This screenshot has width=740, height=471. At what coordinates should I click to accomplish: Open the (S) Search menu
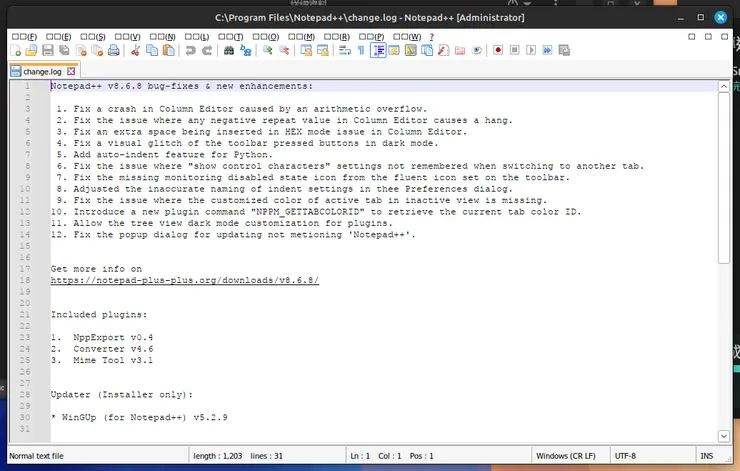(93, 37)
